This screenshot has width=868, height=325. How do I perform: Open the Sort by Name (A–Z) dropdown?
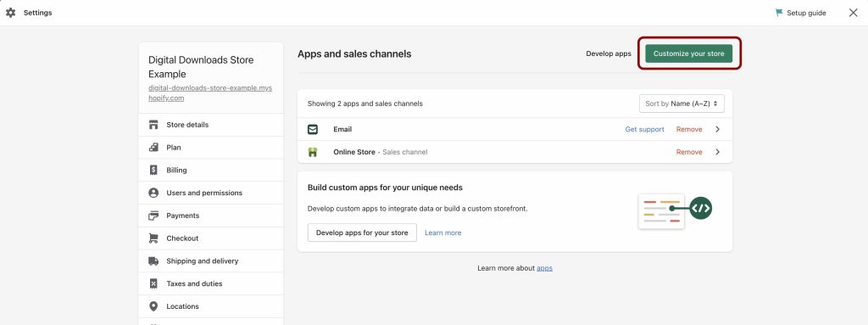(x=682, y=104)
